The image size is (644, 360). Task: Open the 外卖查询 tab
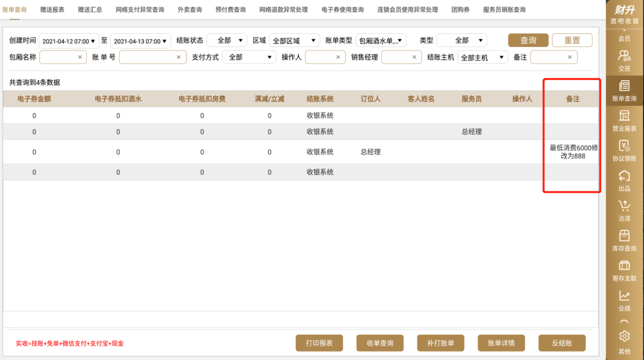click(x=190, y=10)
